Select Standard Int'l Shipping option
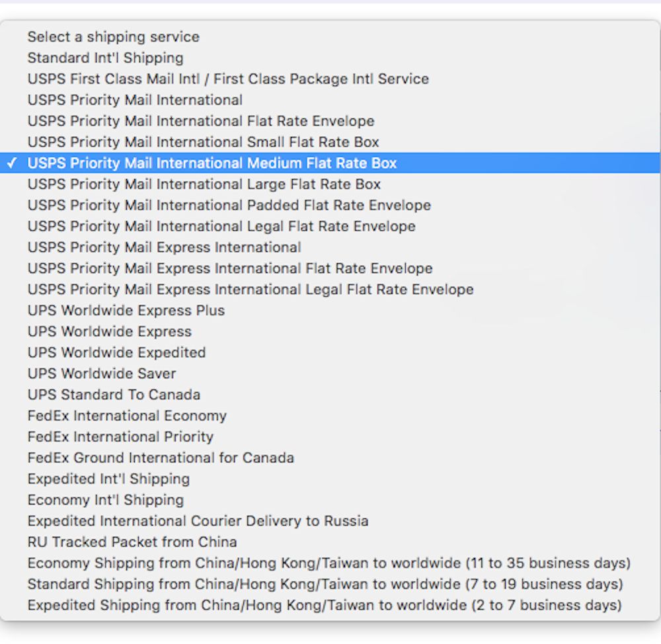The image size is (661, 644). point(330,58)
